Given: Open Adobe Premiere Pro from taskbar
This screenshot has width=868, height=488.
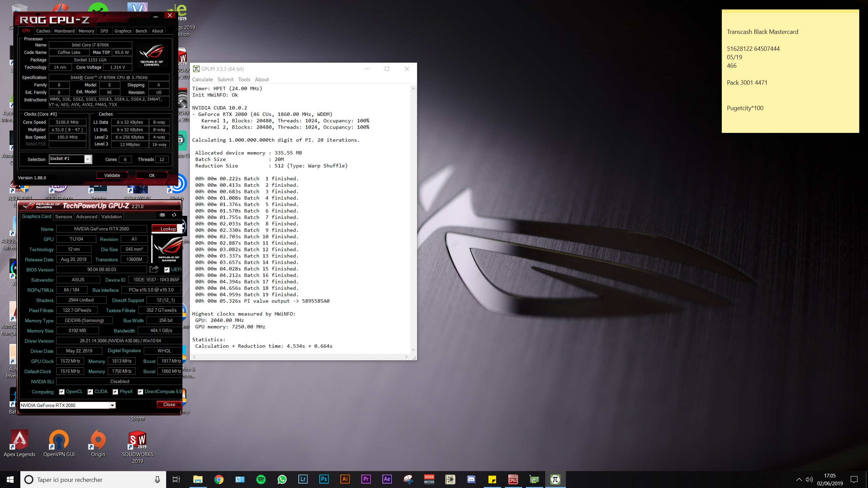Looking at the screenshot, I should point(366,479).
